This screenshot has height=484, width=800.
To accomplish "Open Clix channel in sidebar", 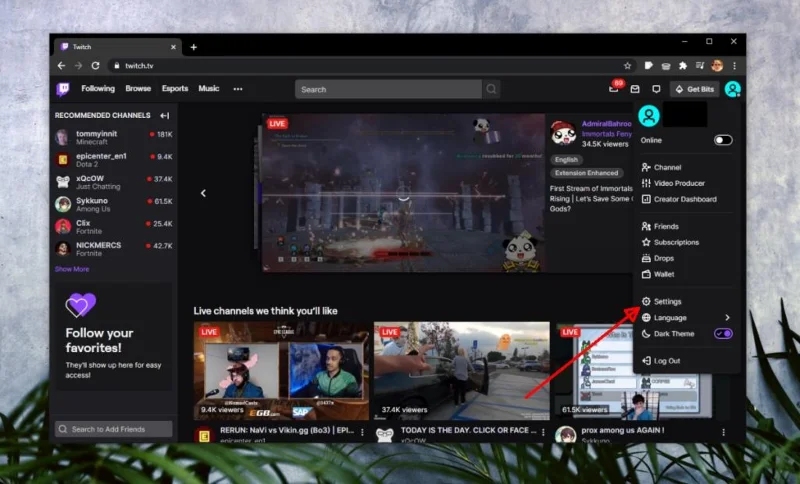I will (x=114, y=226).
